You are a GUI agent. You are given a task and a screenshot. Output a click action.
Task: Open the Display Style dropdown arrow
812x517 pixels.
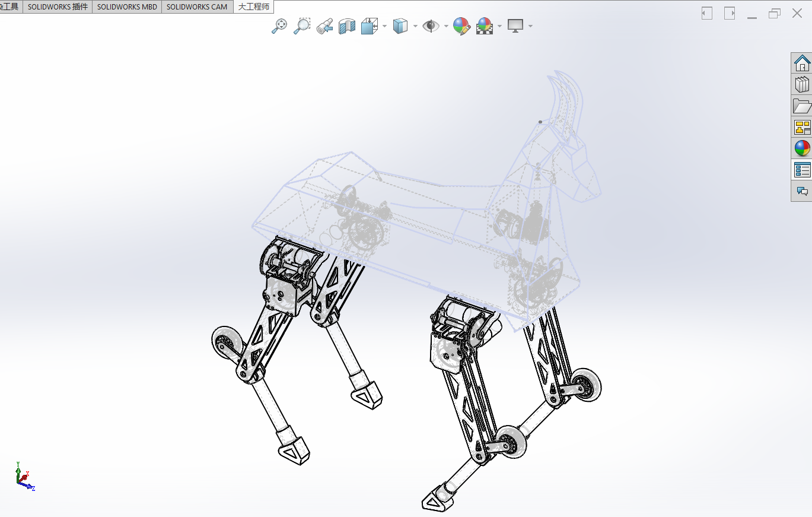pos(415,26)
